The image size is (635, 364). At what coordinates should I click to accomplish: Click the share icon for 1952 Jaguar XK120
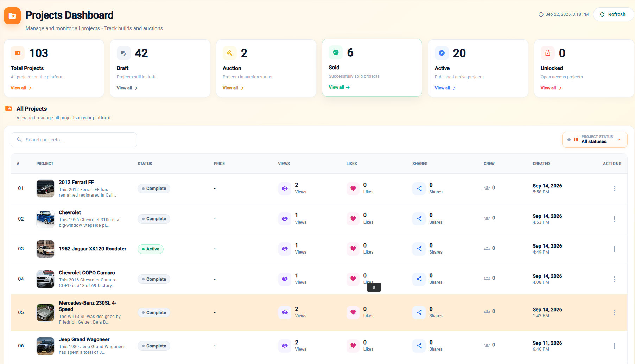419,249
